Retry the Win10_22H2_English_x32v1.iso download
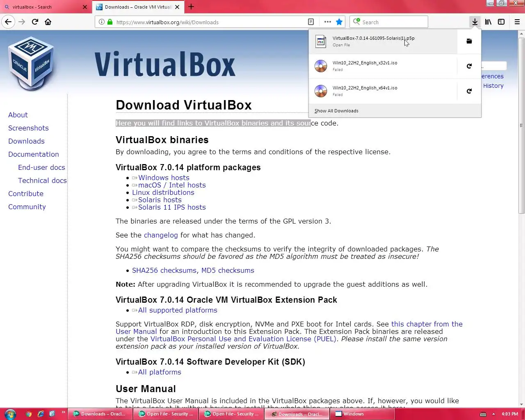Screen dimensions: 525x420 tap(469, 66)
